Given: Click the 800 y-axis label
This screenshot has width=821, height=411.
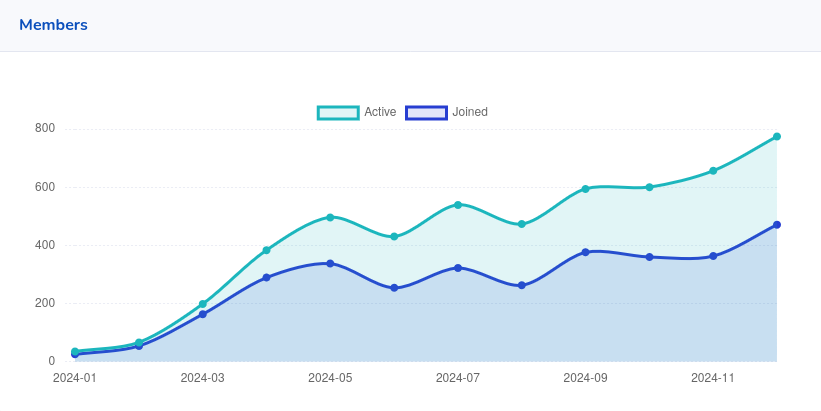Looking at the screenshot, I should pos(45,128).
